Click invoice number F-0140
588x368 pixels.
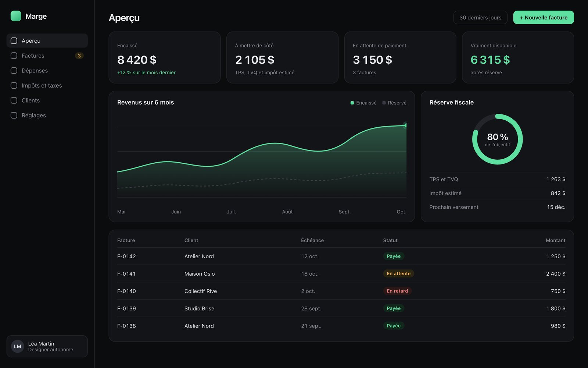[126, 291]
